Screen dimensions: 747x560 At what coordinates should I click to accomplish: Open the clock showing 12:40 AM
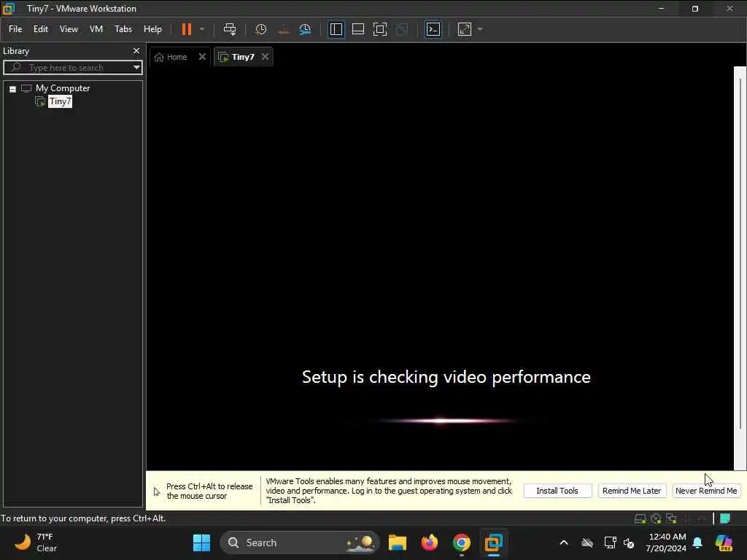[x=666, y=542]
